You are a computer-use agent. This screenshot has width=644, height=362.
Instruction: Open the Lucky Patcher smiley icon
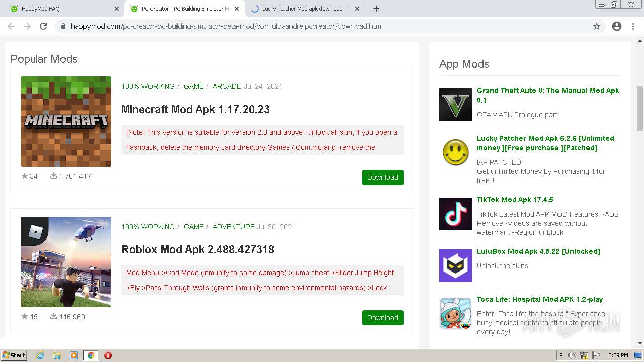point(455,152)
